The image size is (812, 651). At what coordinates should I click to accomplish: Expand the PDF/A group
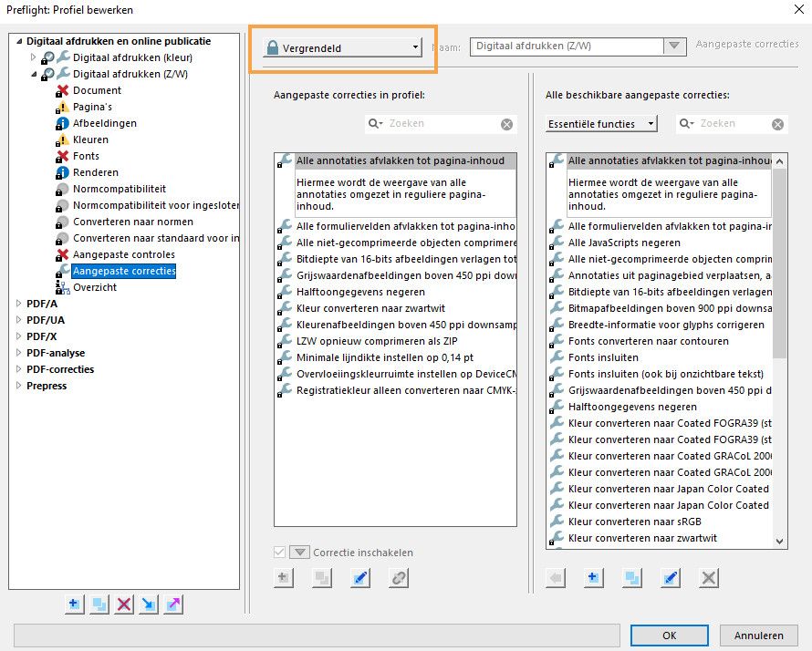[18, 304]
